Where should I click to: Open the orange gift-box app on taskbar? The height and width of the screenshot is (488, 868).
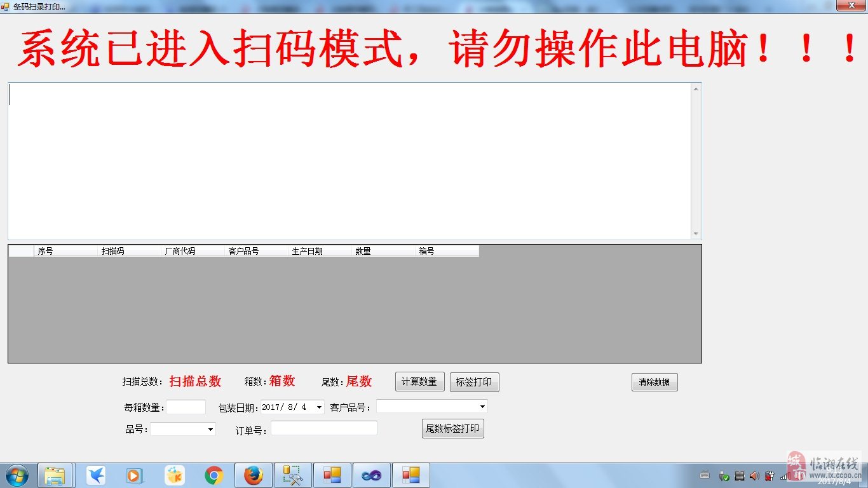[x=174, y=474]
